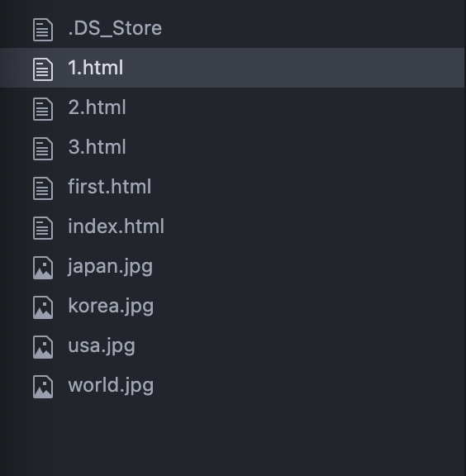Open the 1.html file name

(x=96, y=68)
